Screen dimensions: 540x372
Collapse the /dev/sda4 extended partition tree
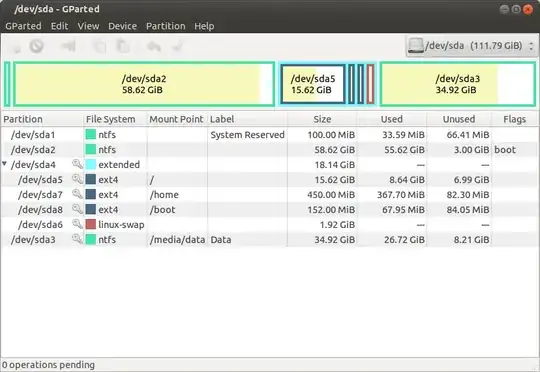click(x=4, y=164)
